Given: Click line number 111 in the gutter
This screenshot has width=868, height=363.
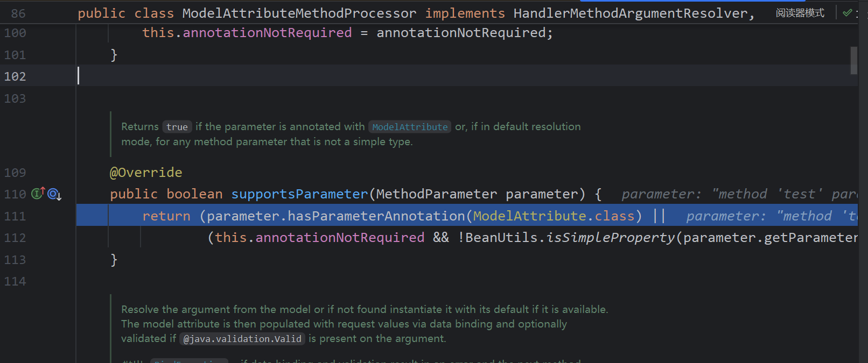Looking at the screenshot, I should (15, 216).
